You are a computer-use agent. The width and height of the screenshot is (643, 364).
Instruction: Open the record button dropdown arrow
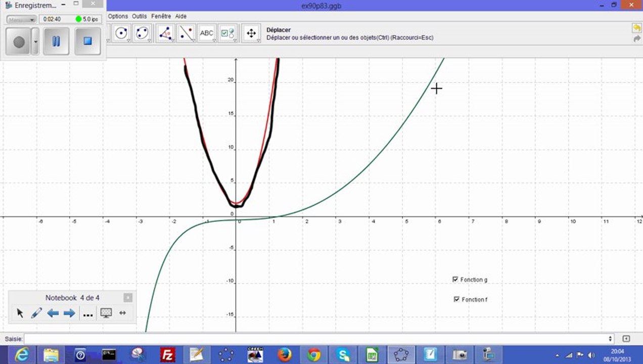coord(35,41)
